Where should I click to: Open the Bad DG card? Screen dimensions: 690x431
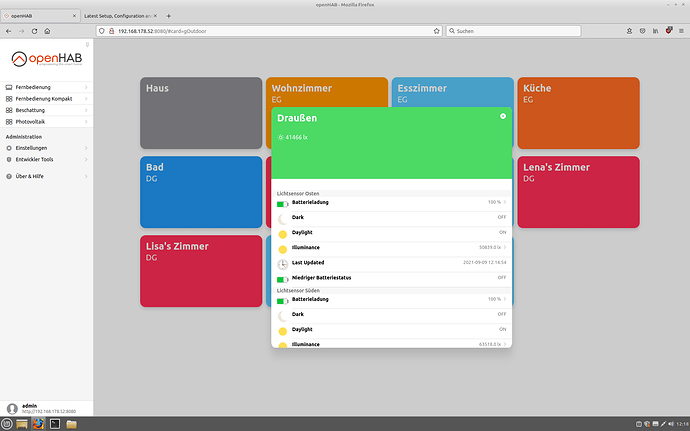[201, 192]
